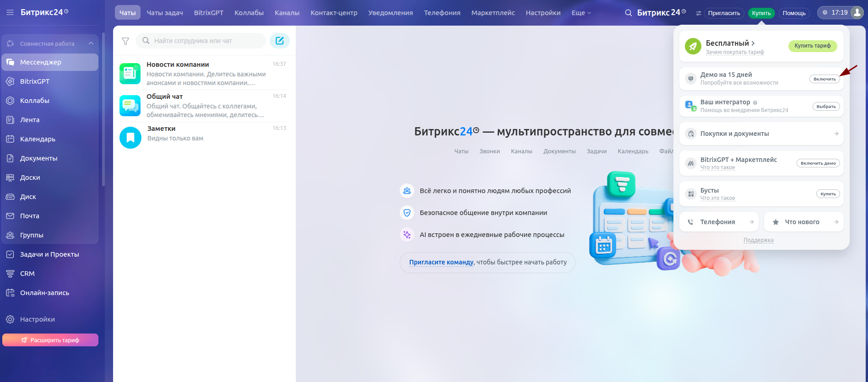Create a new chat with the pencil icon
This screenshot has height=382, width=868.
pos(280,41)
